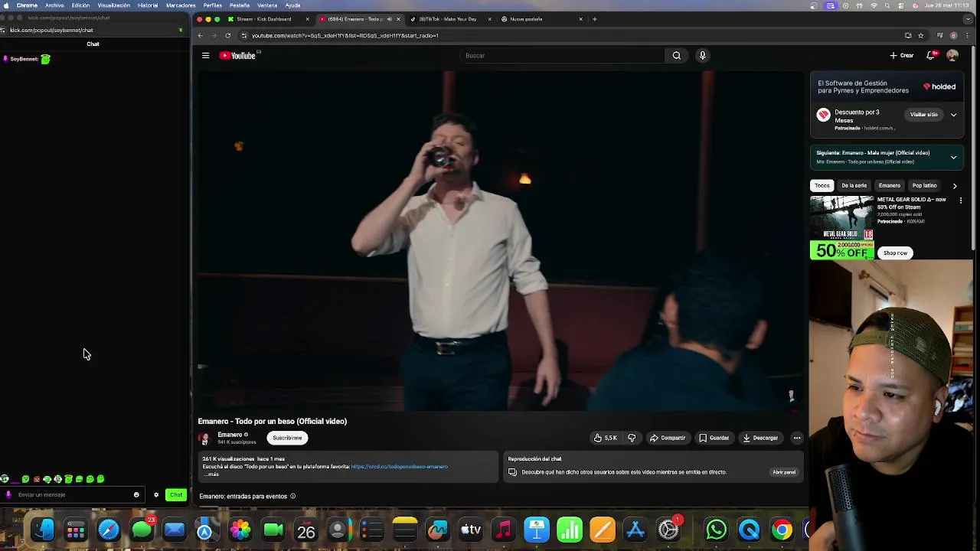Viewport: 980px width, 551px height.
Task: Like the Emanero video
Action: point(605,438)
